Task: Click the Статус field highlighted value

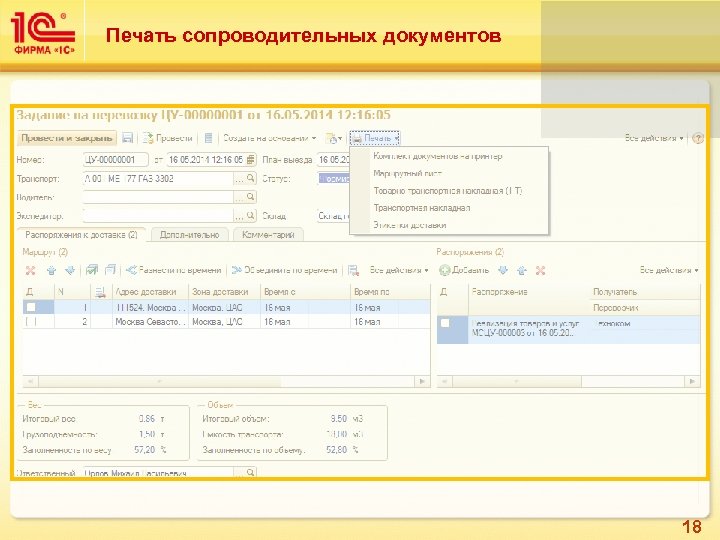Action: (334, 179)
